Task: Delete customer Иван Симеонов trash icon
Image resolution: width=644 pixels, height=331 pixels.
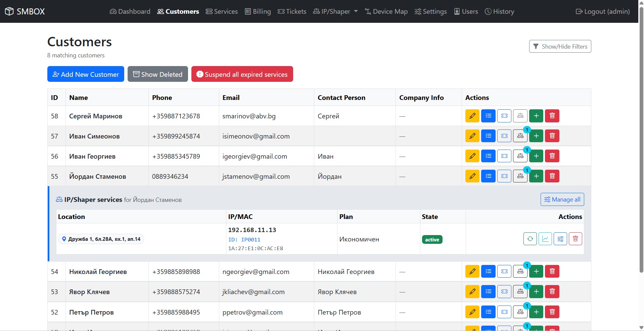Action: [x=552, y=136]
